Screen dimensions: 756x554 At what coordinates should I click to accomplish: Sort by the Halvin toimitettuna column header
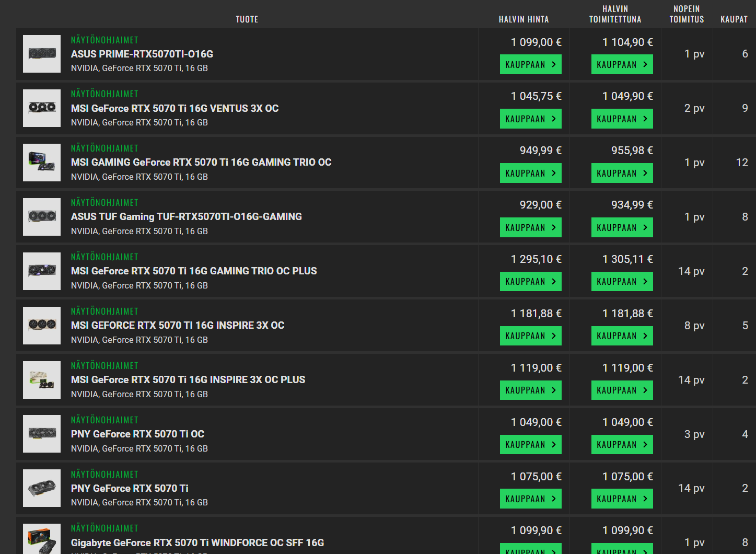pos(615,14)
